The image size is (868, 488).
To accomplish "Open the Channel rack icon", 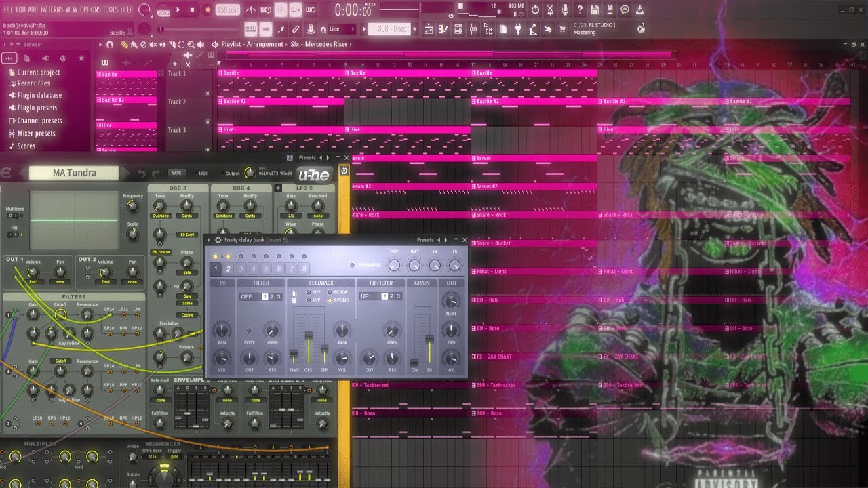I will click(458, 29).
